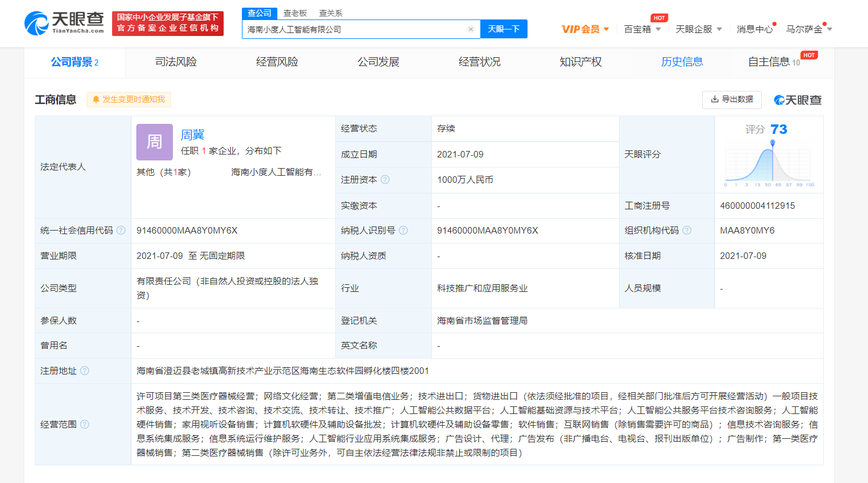Expand the VIP会员 dropdown

tap(585, 29)
